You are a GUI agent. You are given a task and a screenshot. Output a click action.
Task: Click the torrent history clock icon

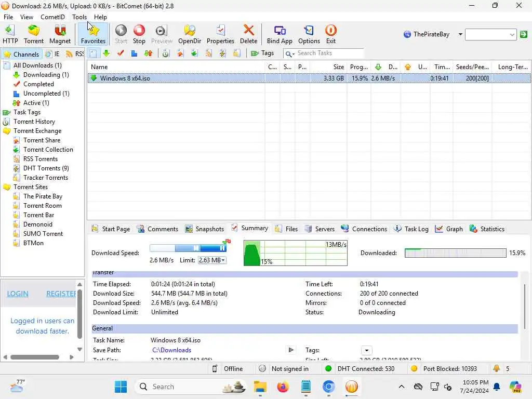coord(166,54)
